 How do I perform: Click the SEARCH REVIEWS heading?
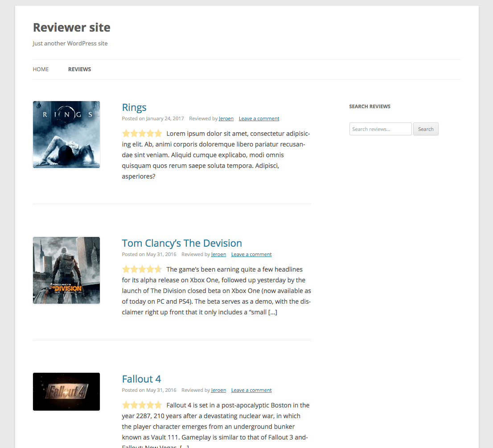[370, 106]
